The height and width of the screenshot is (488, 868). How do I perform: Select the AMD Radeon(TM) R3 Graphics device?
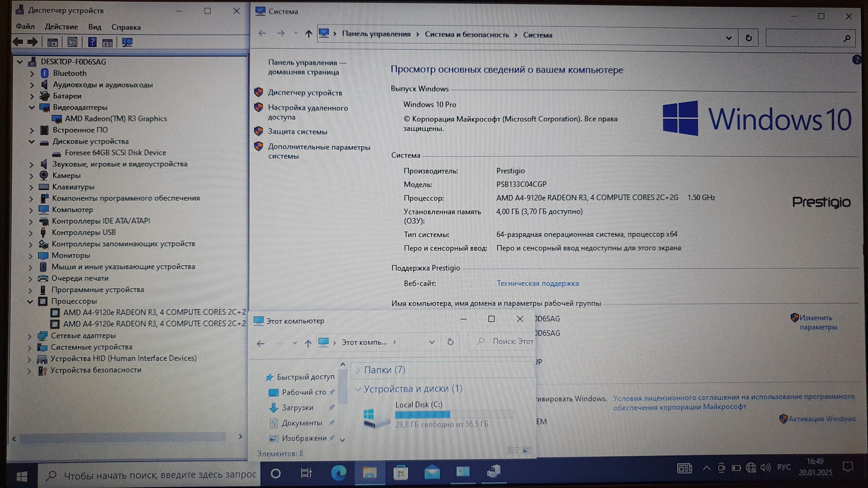116,119
